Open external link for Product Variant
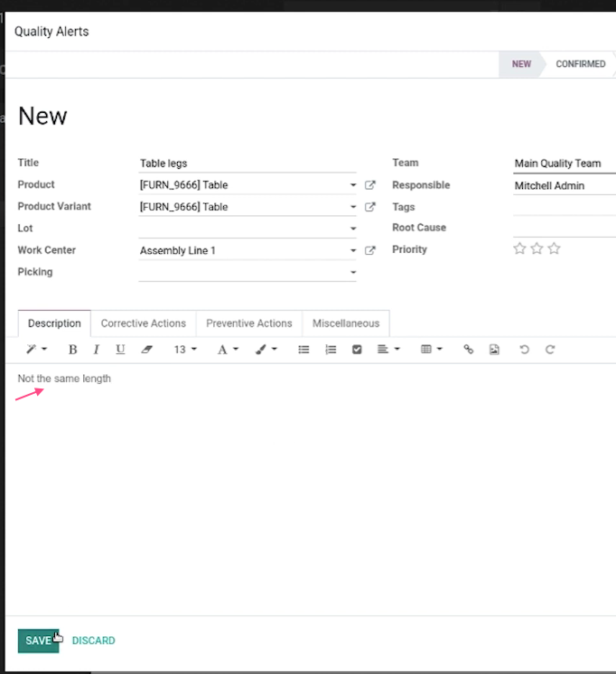This screenshot has width=616, height=674. (x=369, y=207)
